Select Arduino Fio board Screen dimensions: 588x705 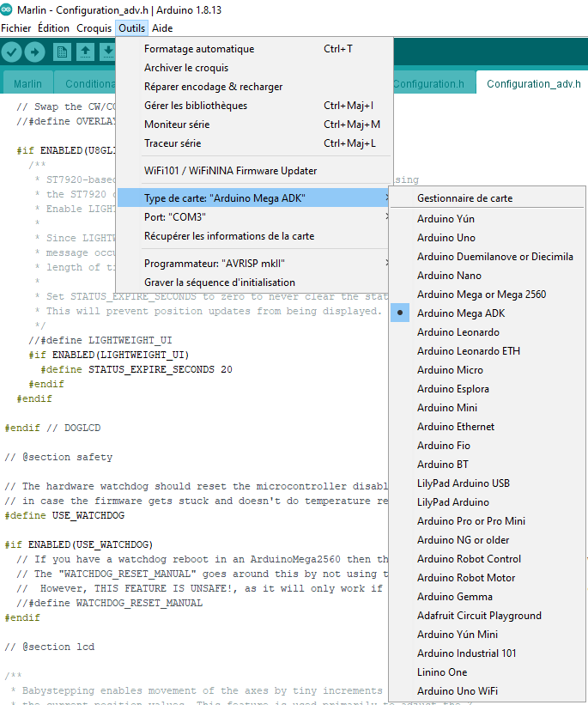tap(488, 446)
